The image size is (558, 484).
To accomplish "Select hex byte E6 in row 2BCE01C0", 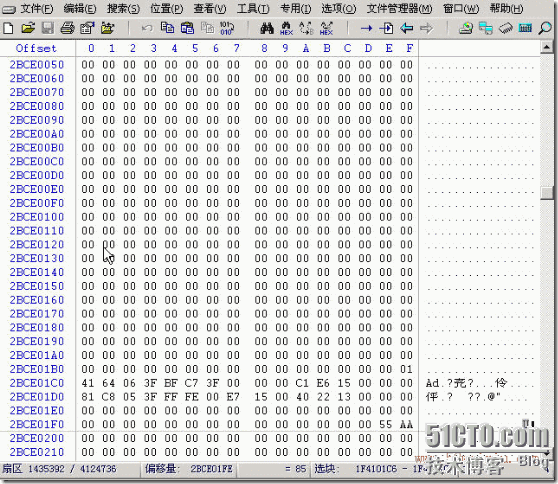I will point(323,383).
